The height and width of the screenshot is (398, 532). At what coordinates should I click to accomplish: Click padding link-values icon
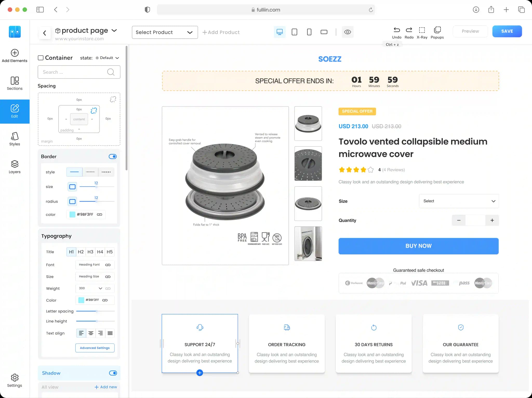pos(94,110)
